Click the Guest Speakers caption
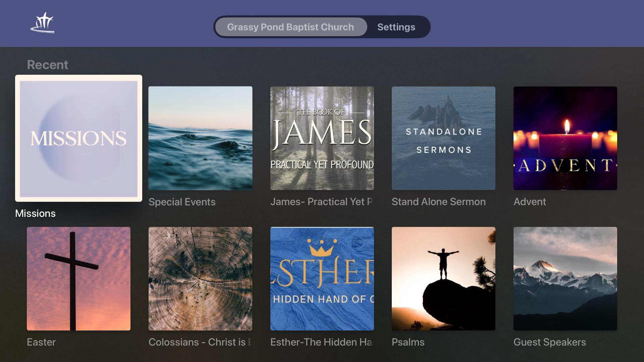The height and width of the screenshot is (362, 644). coord(549,342)
